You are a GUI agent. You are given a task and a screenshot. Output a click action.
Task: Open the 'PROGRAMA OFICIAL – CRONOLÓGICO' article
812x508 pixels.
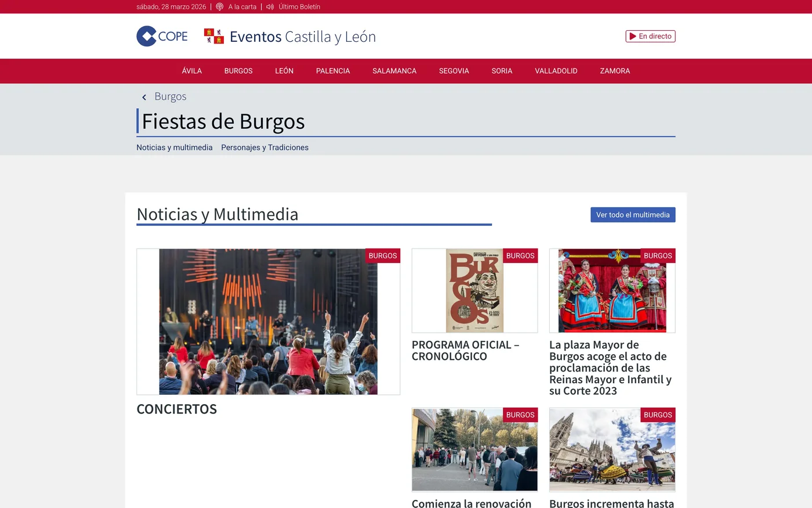point(465,350)
